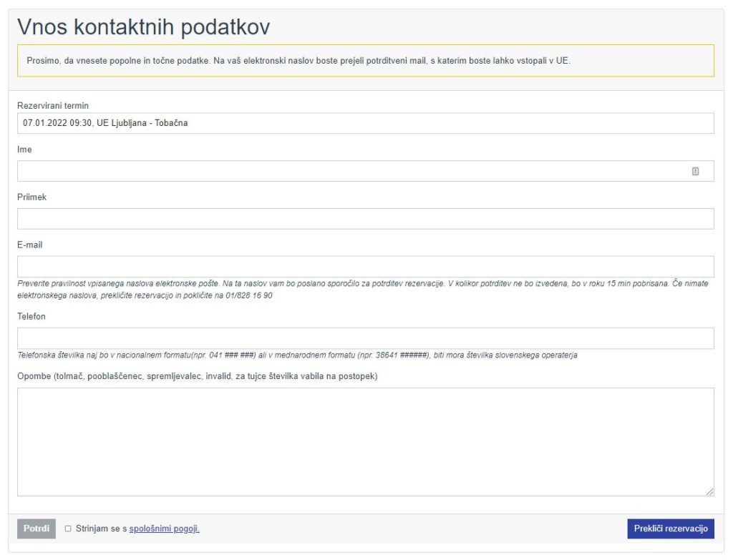
Task: Click the italic phone format hint starting 'Telefonska številka'
Action: coord(297,355)
